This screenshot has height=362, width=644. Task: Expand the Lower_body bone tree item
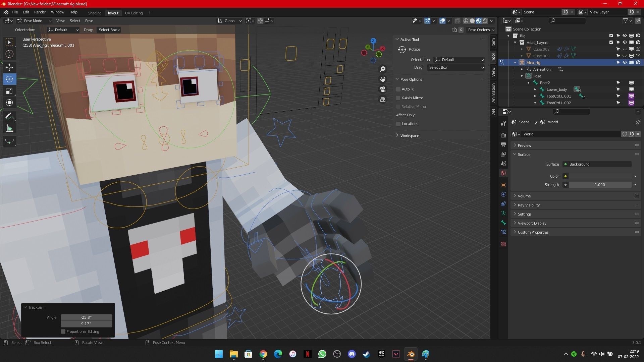(535, 89)
